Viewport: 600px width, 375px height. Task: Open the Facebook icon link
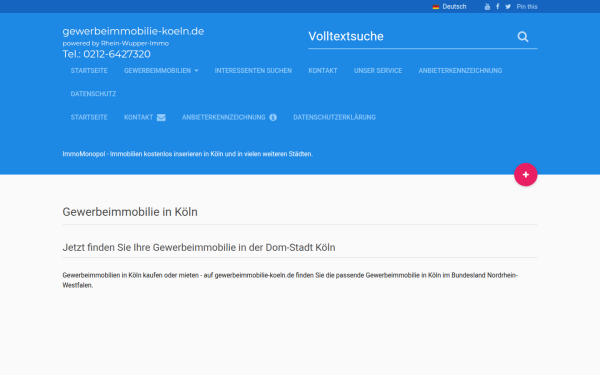(497, 7)
